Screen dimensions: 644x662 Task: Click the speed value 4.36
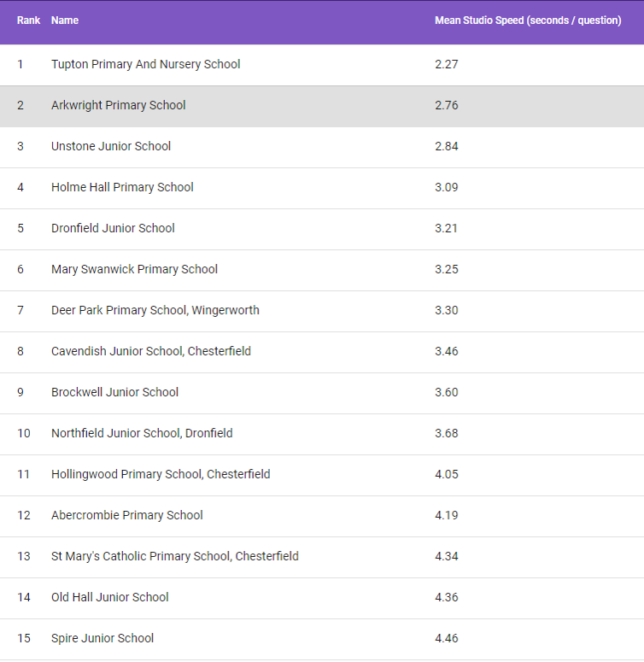click(447, 597)
